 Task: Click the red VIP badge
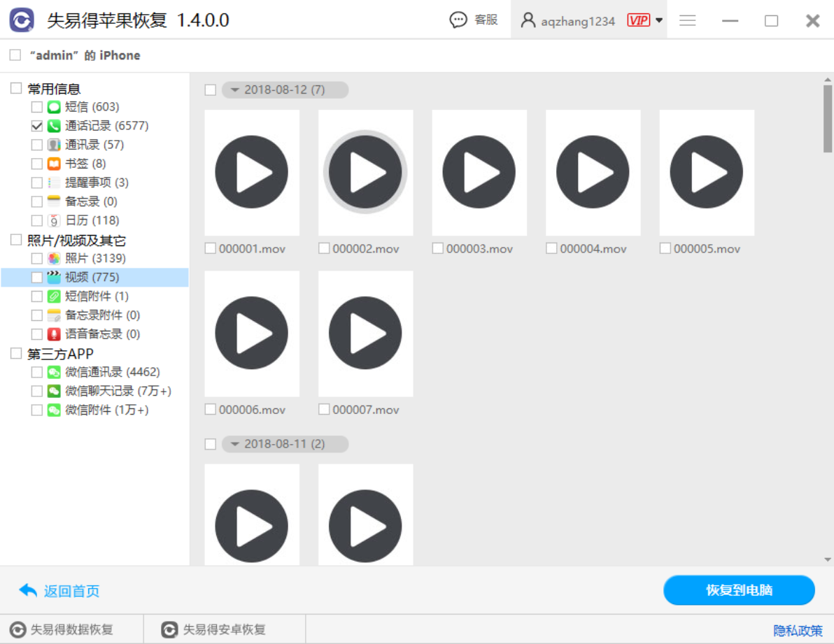(x=638, y=20)
